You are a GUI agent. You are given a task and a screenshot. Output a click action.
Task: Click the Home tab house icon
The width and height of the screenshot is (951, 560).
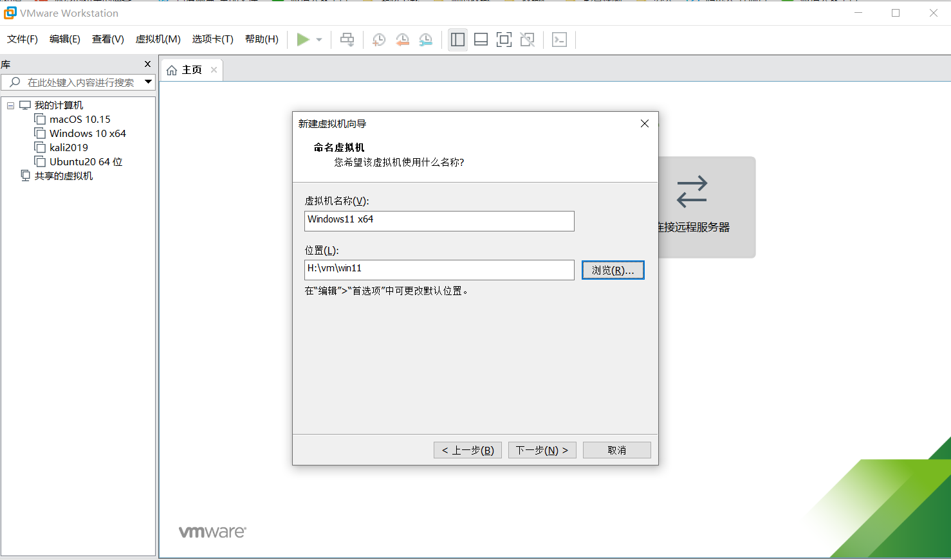[172, 70]
